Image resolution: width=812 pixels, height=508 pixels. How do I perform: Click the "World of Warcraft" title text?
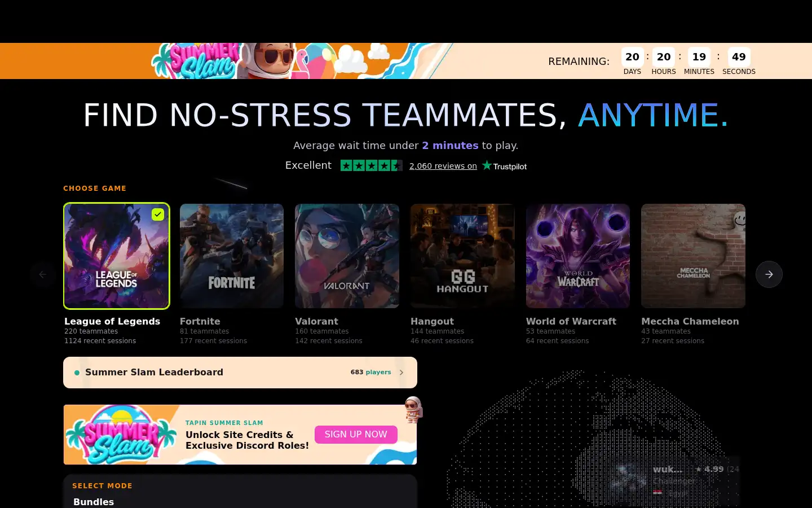point(571,321)
